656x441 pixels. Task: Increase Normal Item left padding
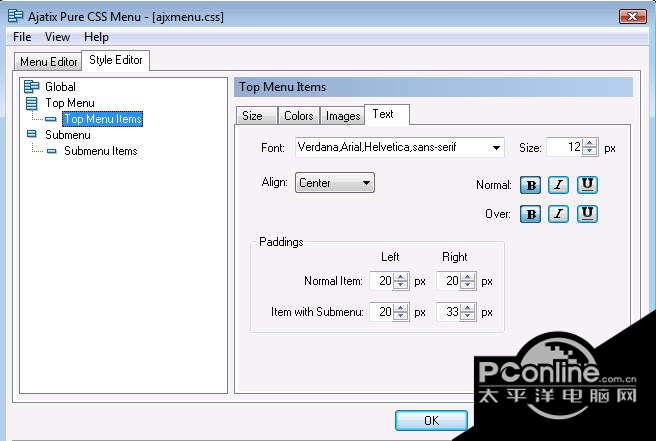tap(401, 277)
